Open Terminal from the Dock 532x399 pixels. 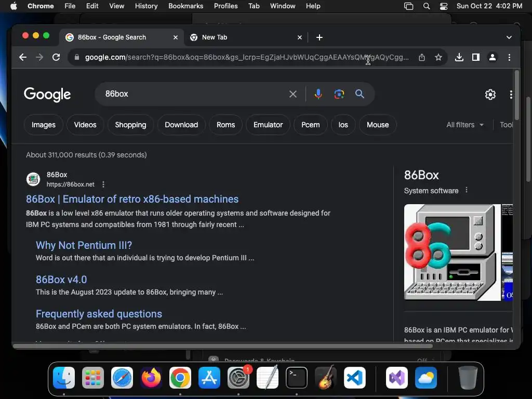coord(297,378)
